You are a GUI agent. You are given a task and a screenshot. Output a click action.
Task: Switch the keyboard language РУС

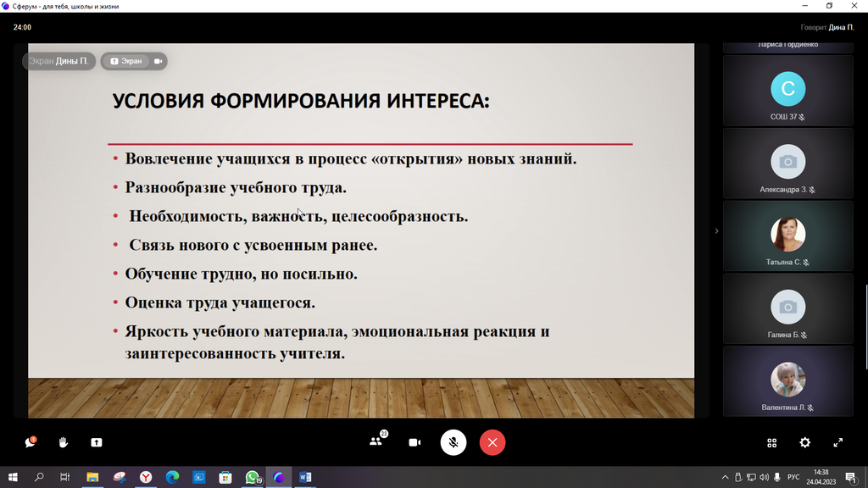pyautogui.click(x=793, y=477)
